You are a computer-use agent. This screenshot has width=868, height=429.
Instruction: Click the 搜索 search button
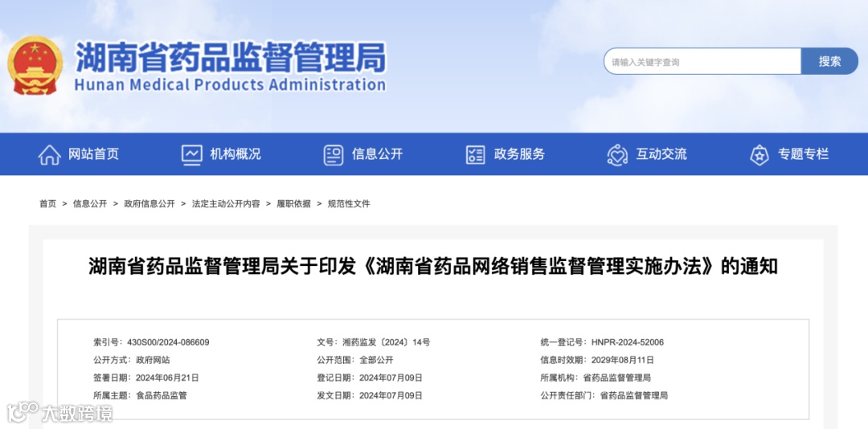click(x=829, y=61)
